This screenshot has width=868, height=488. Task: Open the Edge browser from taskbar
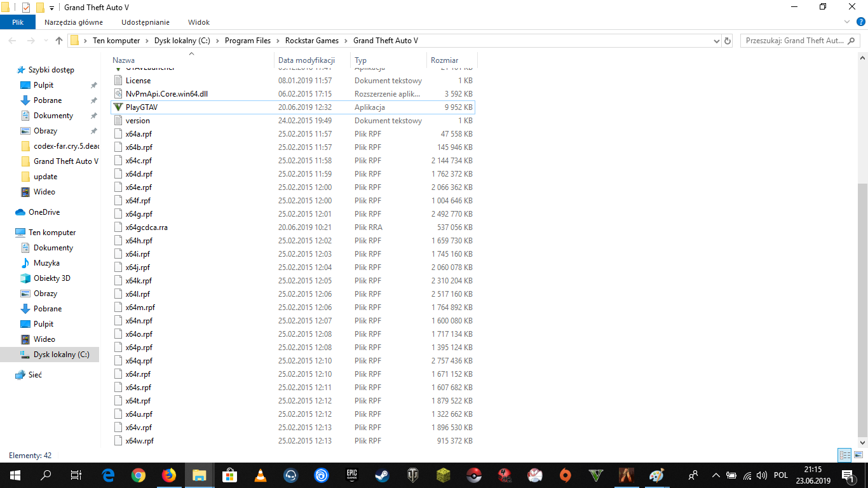pyautogui.click(x=108, y=475)
